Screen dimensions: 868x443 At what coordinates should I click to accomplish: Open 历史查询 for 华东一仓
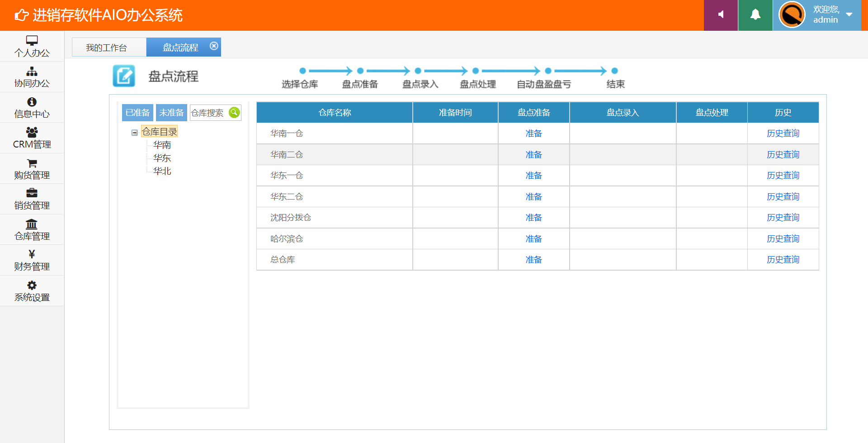(783, 176)
